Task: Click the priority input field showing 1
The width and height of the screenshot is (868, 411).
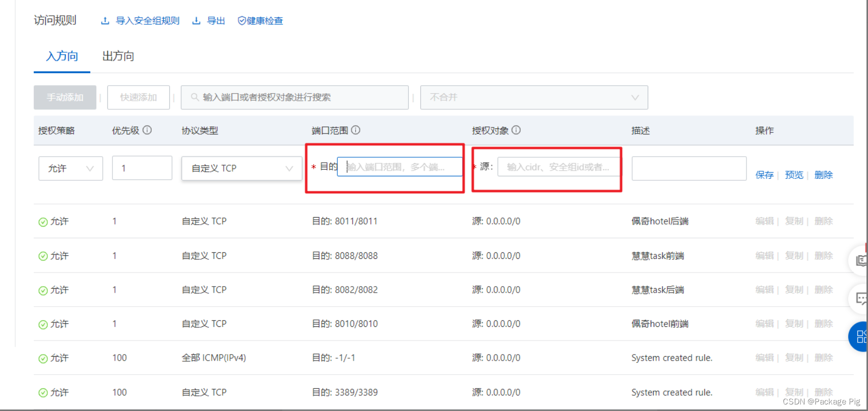Action: click(x=142, y=168)
